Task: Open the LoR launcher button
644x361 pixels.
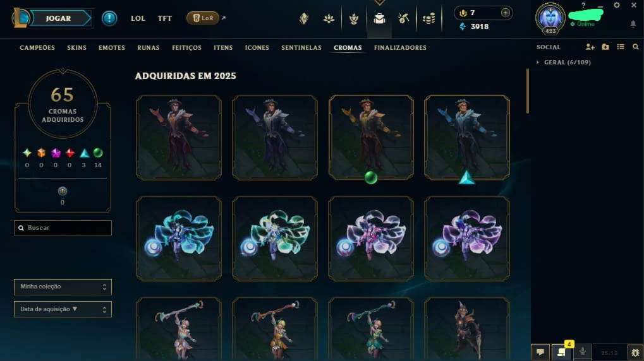Action: click(x=203, y=18)
